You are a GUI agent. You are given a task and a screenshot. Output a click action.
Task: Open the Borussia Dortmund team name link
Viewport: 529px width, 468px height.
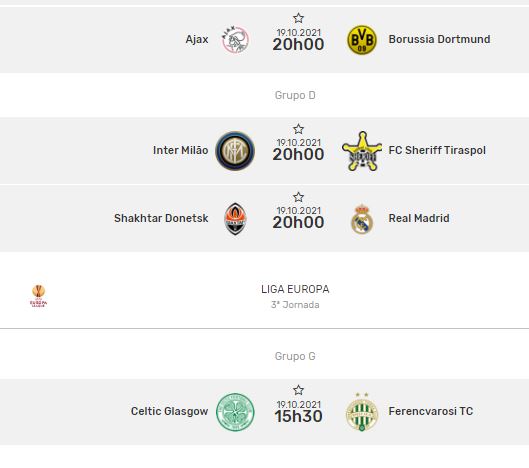tap(439, 39)
